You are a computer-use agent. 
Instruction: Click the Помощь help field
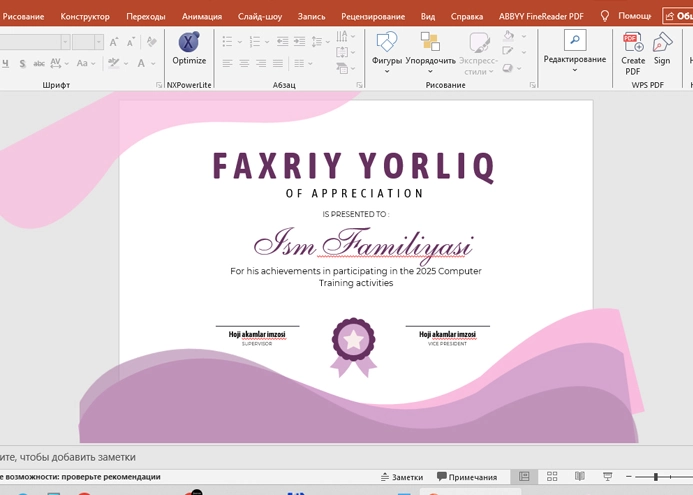click(x=634, y=16)
